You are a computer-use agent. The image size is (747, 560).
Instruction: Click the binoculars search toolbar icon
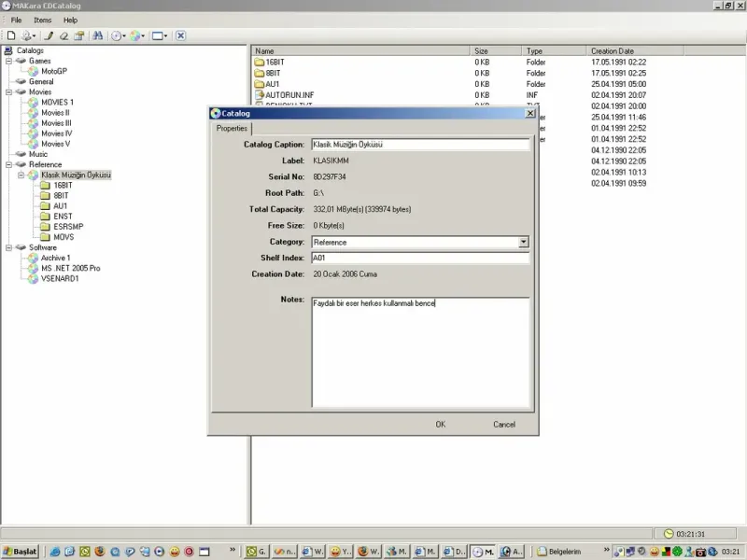pyautogui.click(x=98, y=35)
